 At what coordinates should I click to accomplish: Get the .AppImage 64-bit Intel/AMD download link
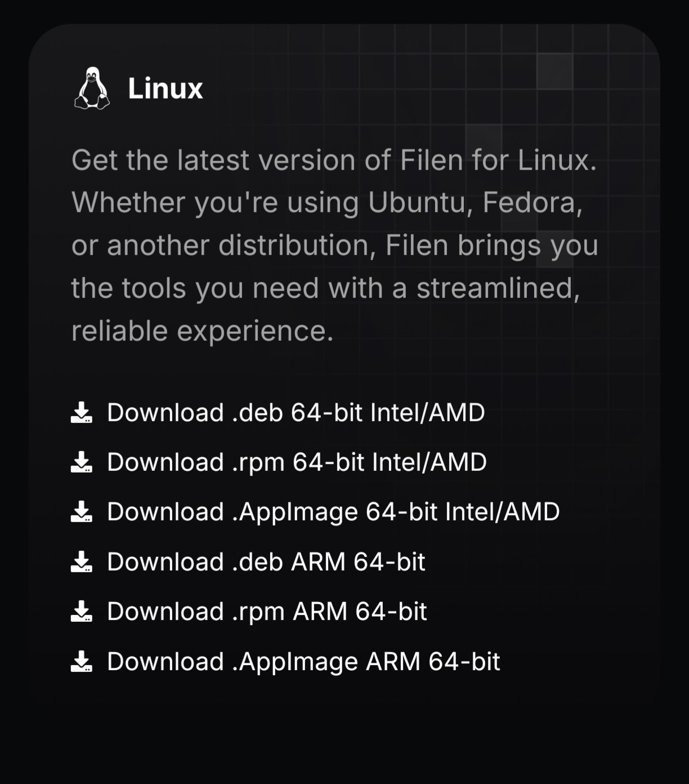point(333,511)
